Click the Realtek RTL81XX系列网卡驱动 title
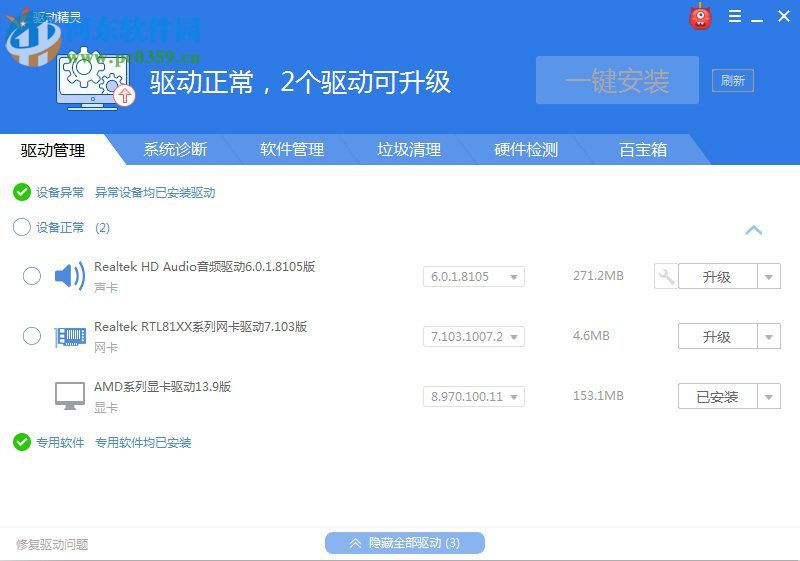Viewport: 800px width, 561px height. tap(201, 326)
